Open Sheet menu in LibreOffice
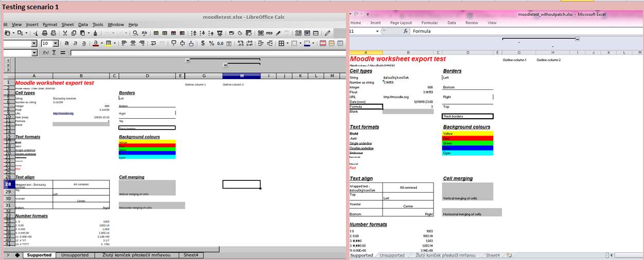 [67, 24]
